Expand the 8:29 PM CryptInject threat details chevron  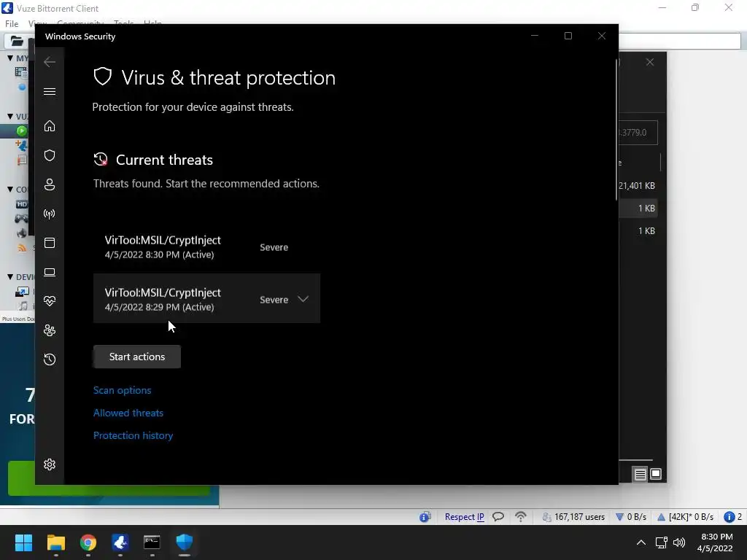303,299
